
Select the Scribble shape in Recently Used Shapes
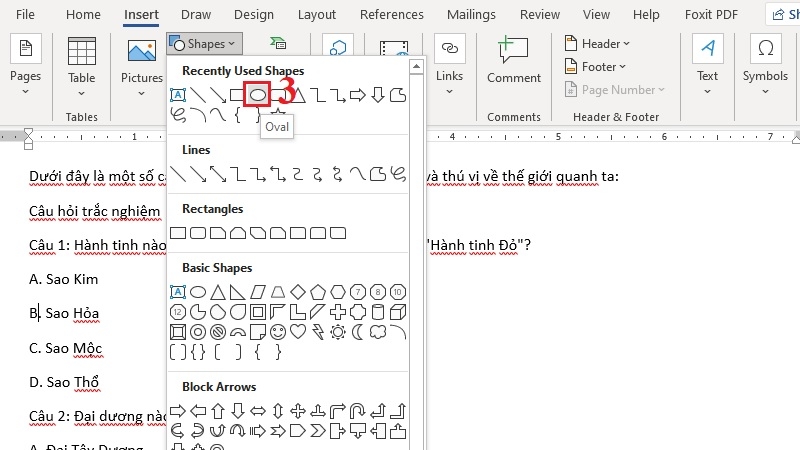178,115
